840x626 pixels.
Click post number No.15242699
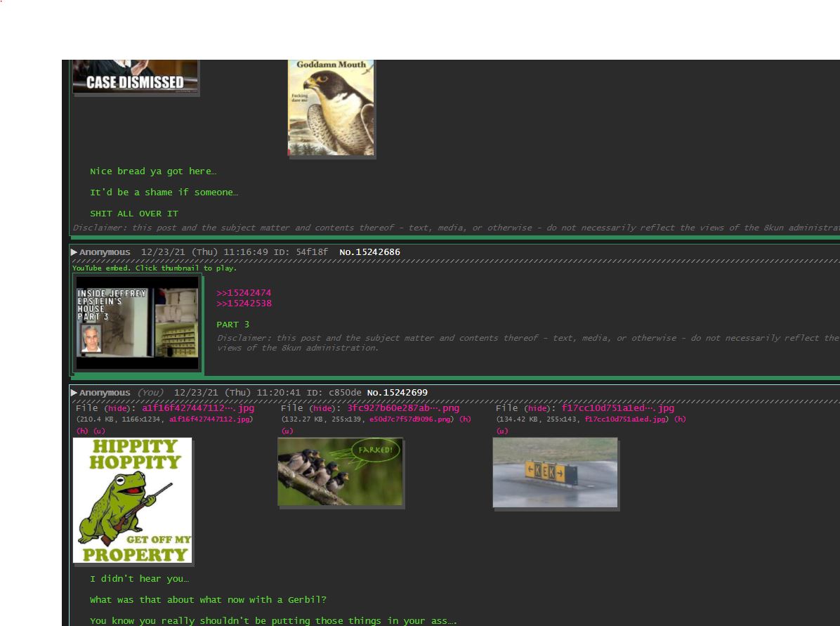point(398,392)
